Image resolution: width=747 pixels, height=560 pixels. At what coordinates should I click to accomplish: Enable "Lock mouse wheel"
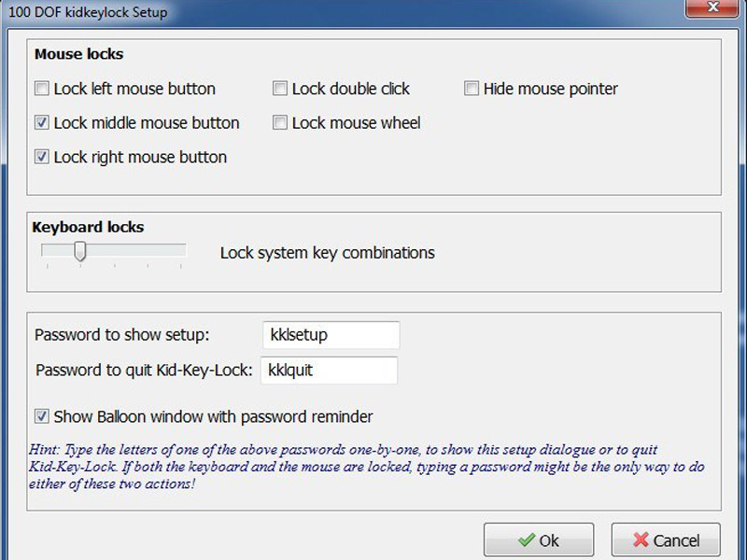[279, 122]
